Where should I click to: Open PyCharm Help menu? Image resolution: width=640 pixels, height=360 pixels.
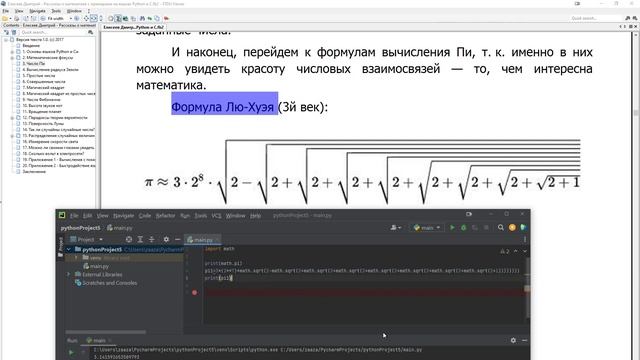click(x=256, y=216)
